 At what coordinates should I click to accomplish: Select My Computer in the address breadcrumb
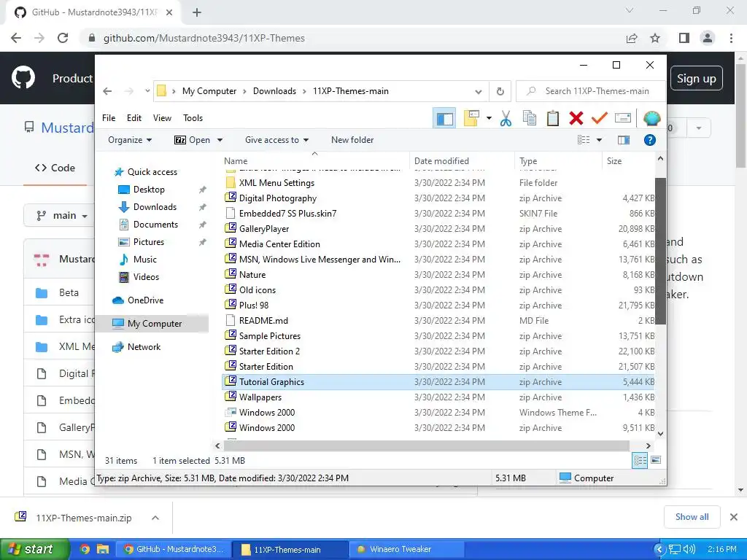209,91
